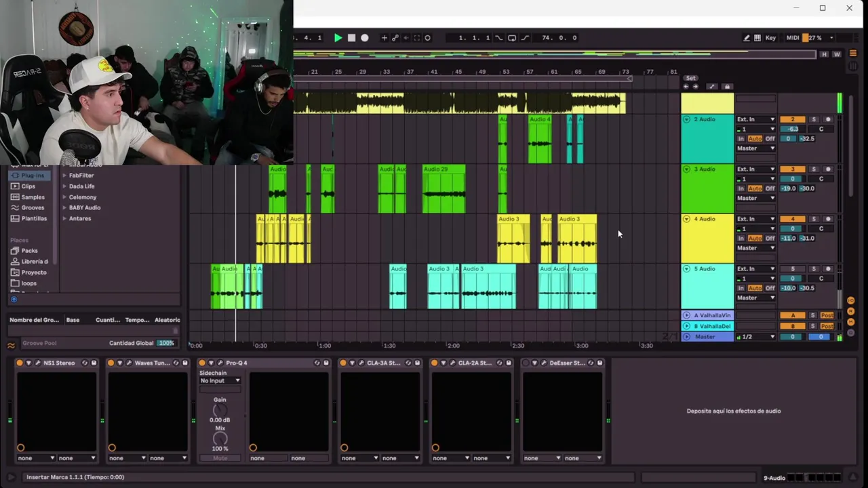Solo the 2 Audio track
Viewport: 868px width, 488px height.
[814, 119]
